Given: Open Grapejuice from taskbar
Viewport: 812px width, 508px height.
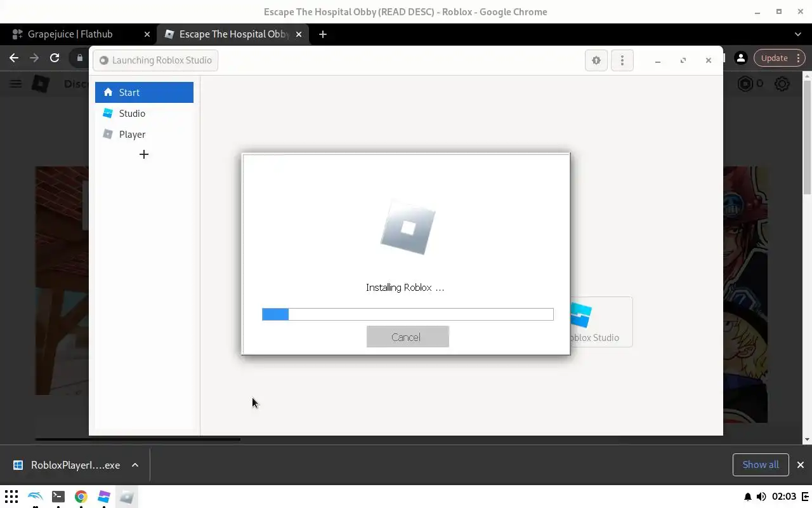Looking at the screenshot, I should [x=104, y=497].
